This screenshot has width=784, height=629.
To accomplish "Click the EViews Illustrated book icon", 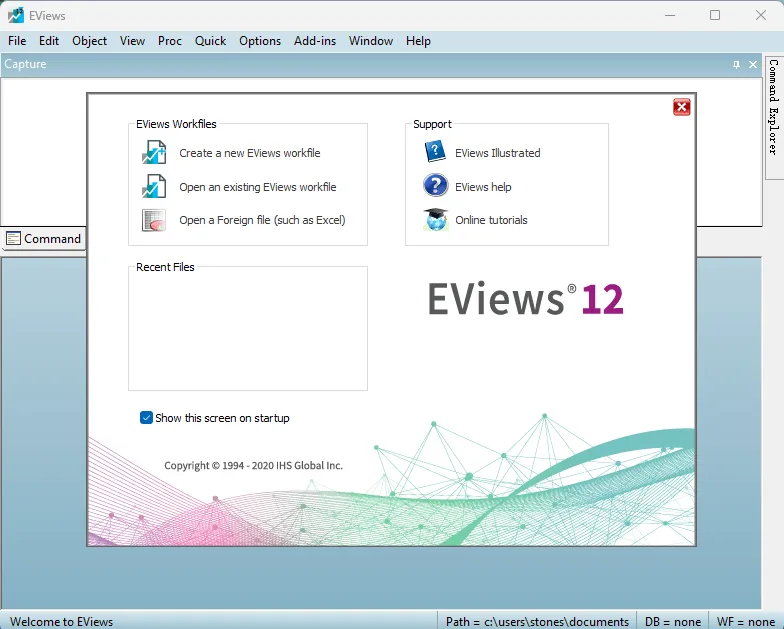I will tap(435, 150).
